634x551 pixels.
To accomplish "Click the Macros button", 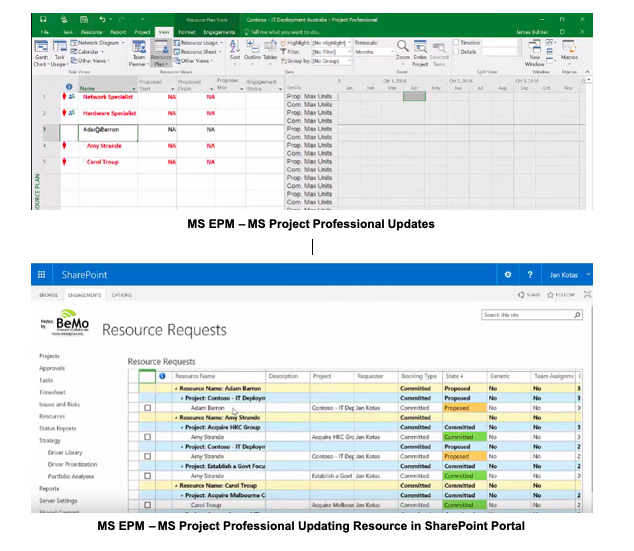I will click(569, 53).
